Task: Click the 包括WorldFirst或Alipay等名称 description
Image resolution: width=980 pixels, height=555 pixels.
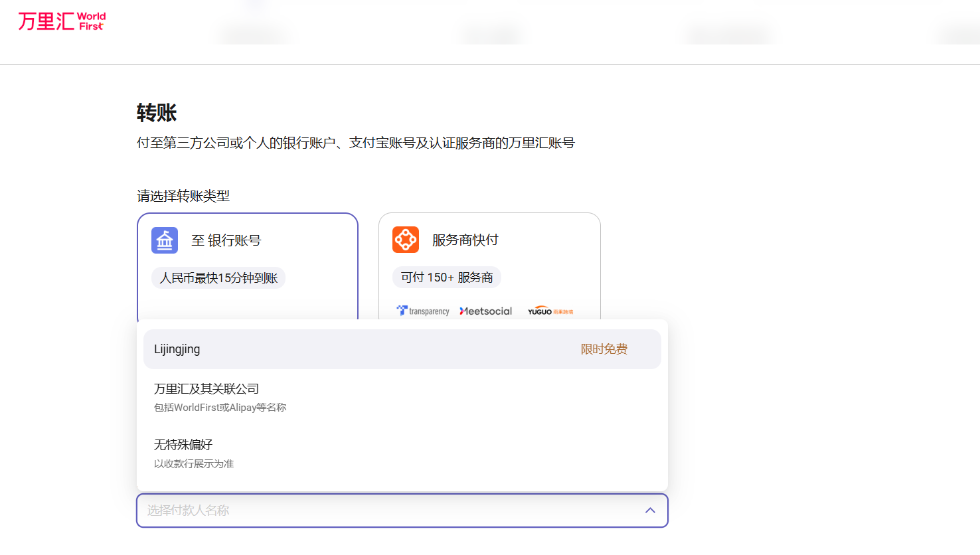Action: click(x=220, y=408)
